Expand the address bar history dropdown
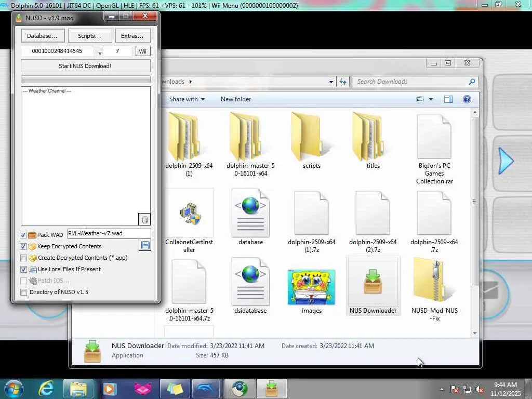The height and width of the screenshot is (399, 532). click(x=331, y=82)
